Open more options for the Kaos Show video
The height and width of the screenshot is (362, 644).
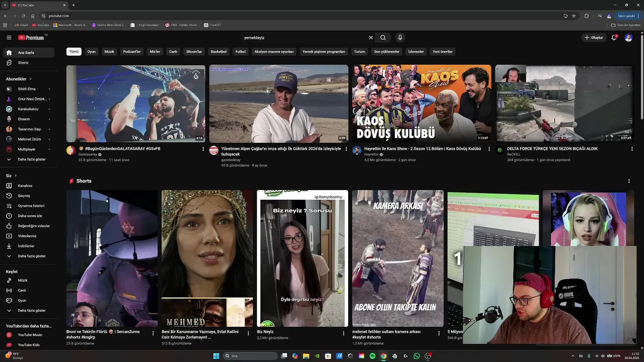point(489,149)
